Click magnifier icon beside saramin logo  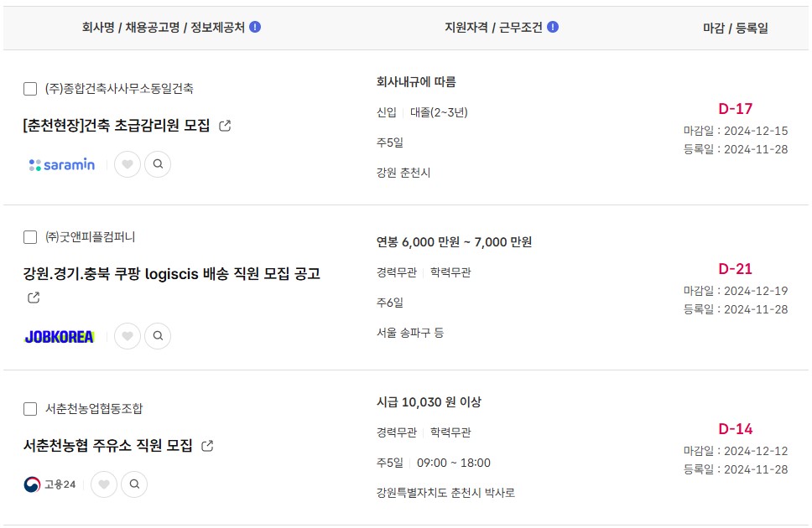click(158, 164)
